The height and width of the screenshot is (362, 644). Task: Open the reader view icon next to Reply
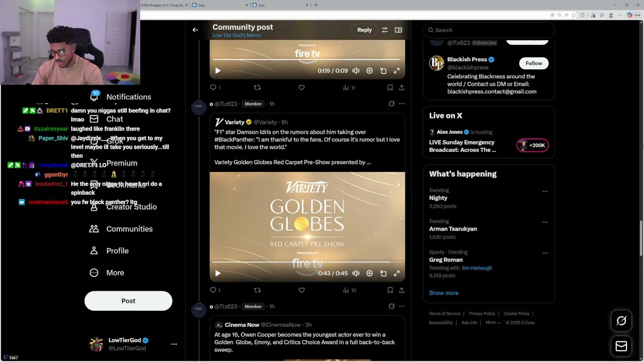pyautogui.click(x=398, y=30)
